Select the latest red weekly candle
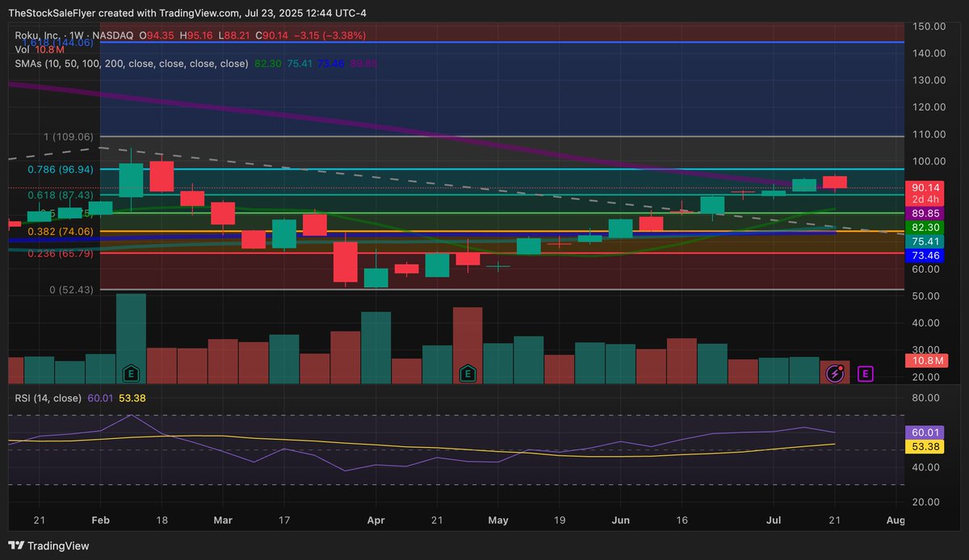Screen dimensions: 969x560 click(834, 182)
